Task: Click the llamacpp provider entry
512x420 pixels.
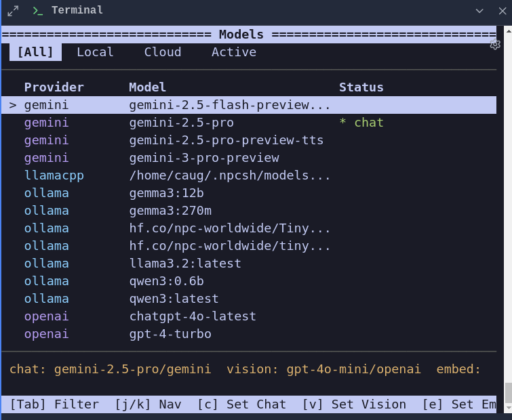Action: point(54,175)
